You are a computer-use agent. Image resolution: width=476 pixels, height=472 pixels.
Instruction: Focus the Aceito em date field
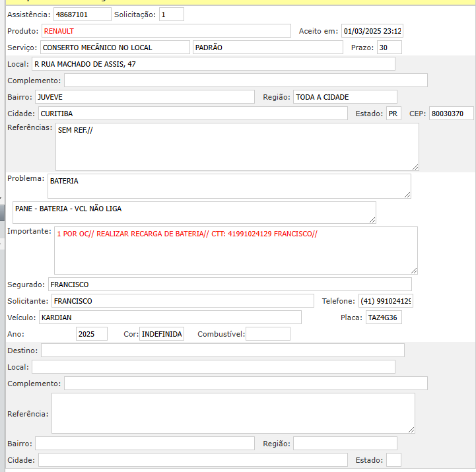(372, 31)
